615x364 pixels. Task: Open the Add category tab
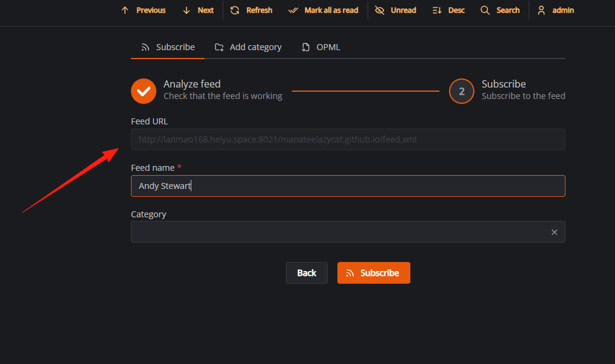tap(248, 47)
